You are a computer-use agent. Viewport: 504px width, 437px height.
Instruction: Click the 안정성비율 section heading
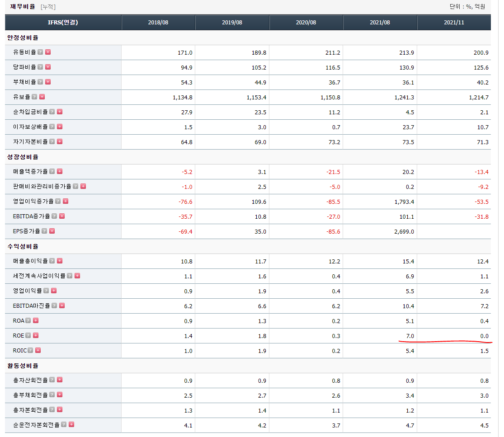tap(23, 38)
